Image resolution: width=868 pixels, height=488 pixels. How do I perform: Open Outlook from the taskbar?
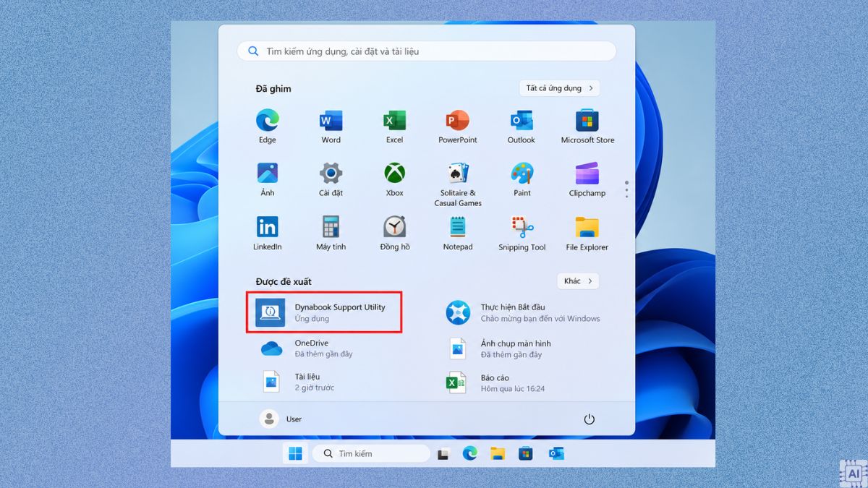click(556, 454)
